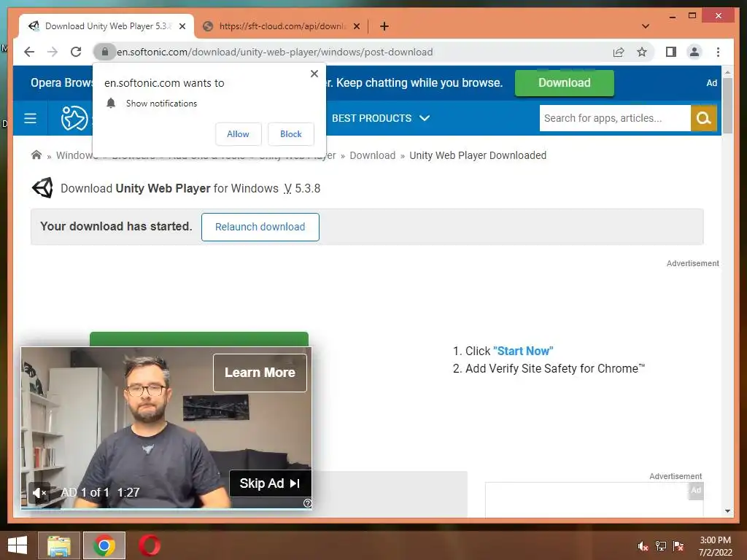
Task: Open Chrome profile avatar
Action: tap(694, 52)
